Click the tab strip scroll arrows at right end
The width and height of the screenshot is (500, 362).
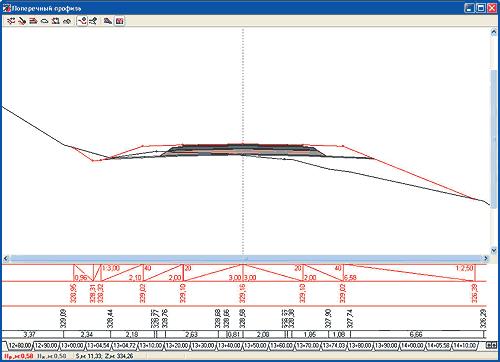pyautogui.click(x=491, y=345)
